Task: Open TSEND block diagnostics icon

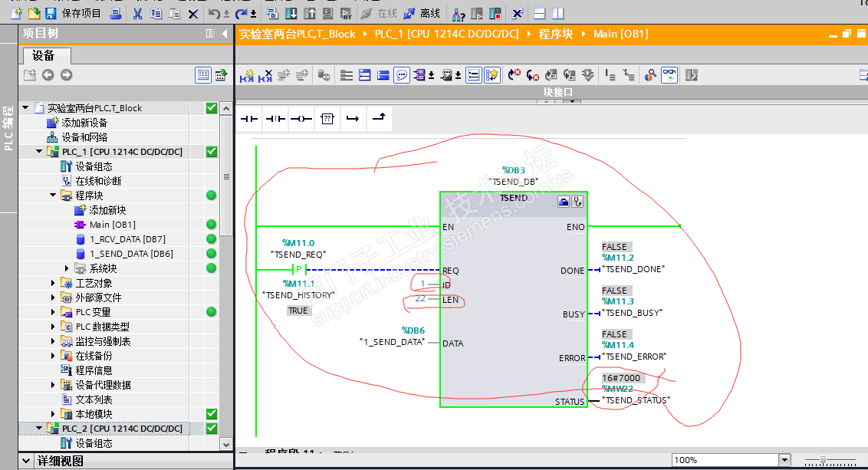Action: (x=577, y=202)
